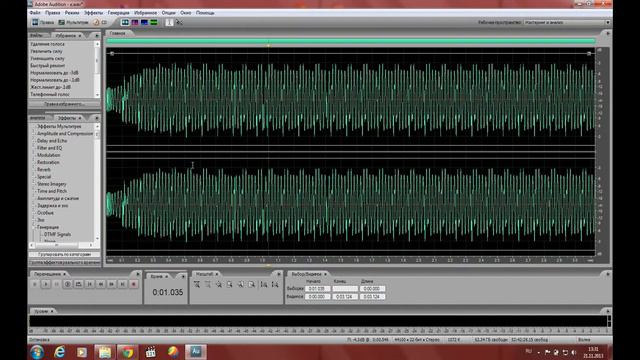Click the Pause transport button

57,284
